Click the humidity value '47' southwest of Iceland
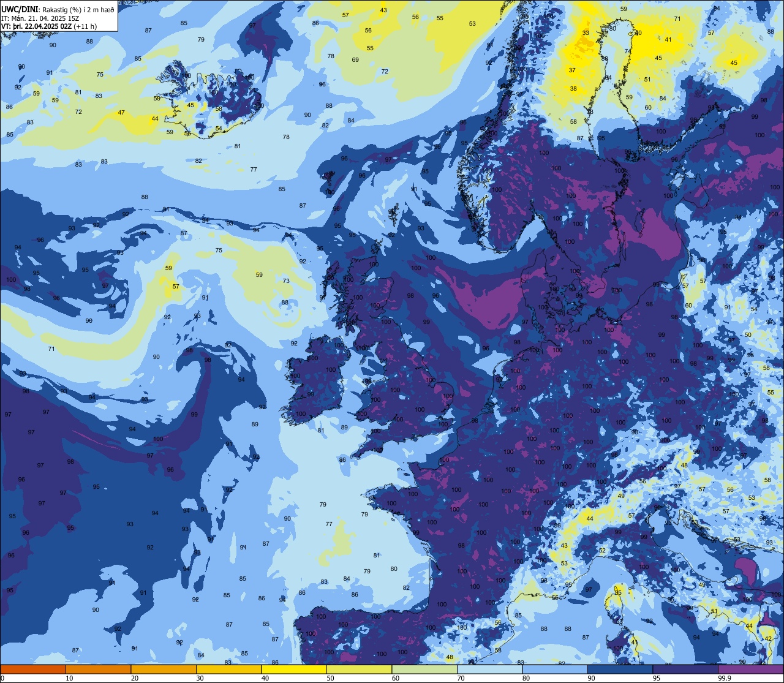The height and width of the screenshot is (683, 784). [121, 113]
